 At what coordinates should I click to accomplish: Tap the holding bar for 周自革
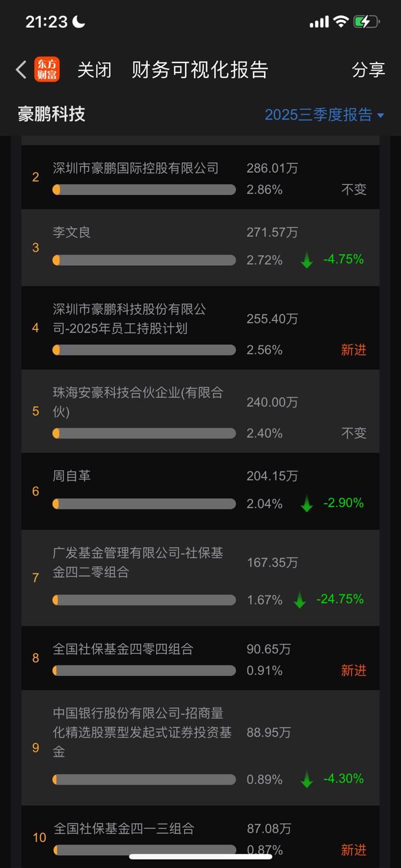[x=144, y=504]
